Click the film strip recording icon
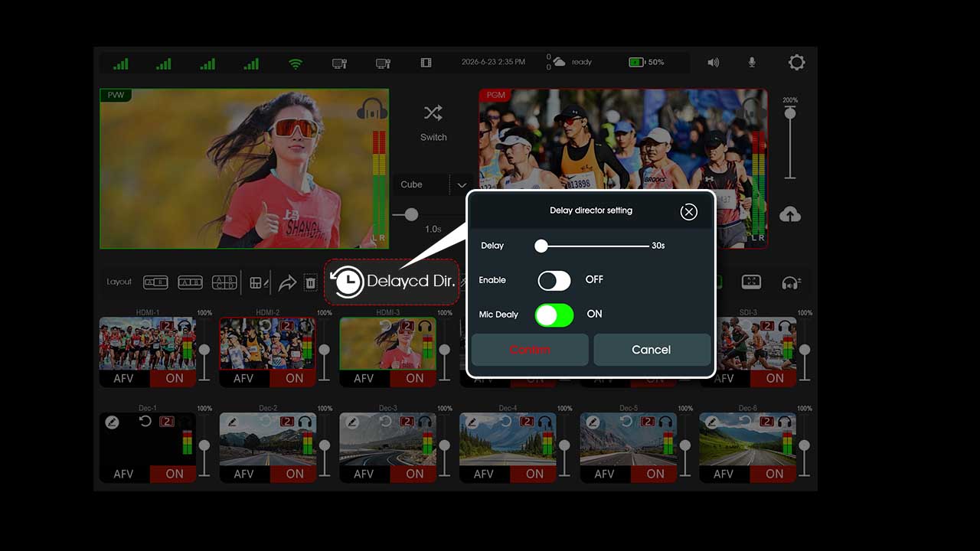The width and height of the screenshot is (980, 551). pos(426,63)
